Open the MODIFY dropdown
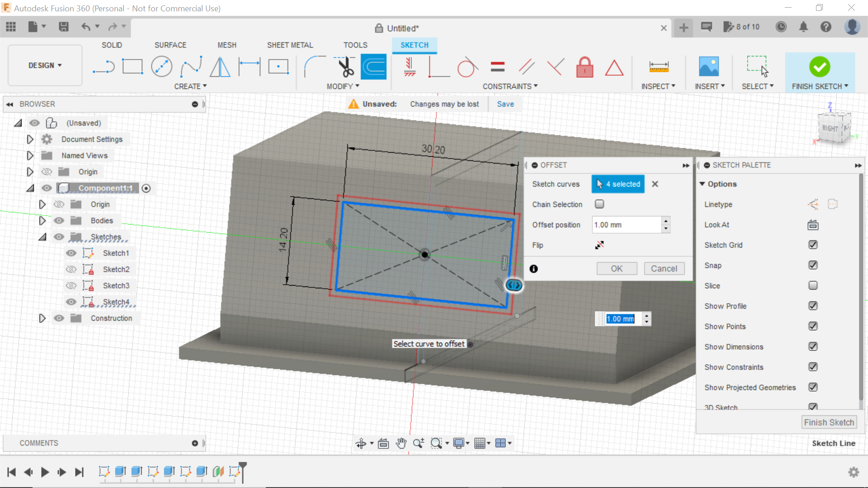 click(x=343, y=86)
